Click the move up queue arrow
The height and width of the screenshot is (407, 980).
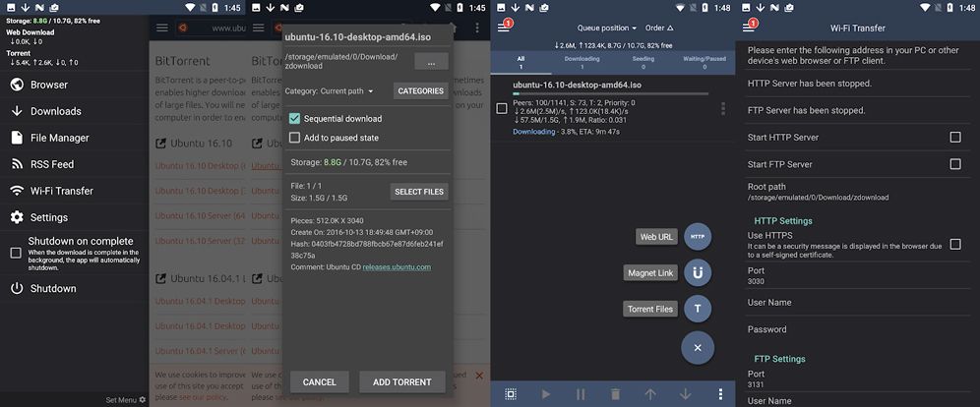pos(650,394)
